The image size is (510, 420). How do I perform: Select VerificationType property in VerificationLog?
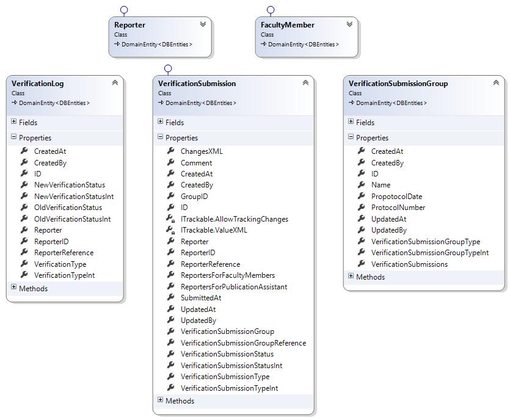coord(60,264)
